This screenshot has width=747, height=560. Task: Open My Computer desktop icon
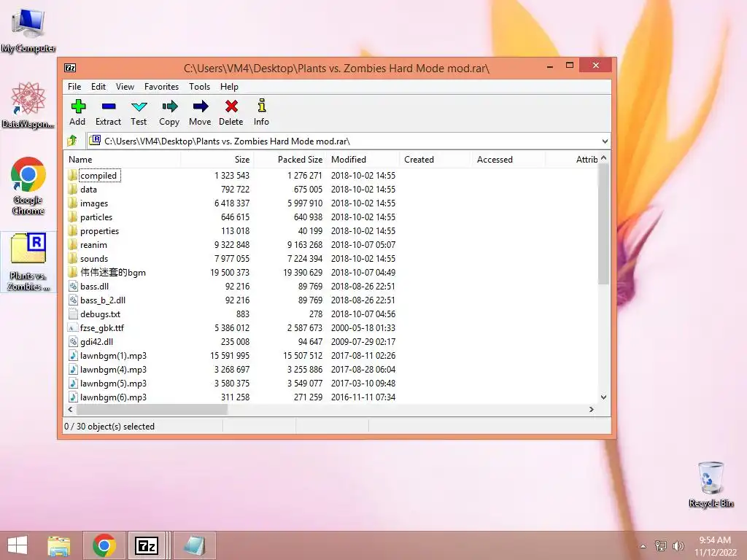point(28,28)
